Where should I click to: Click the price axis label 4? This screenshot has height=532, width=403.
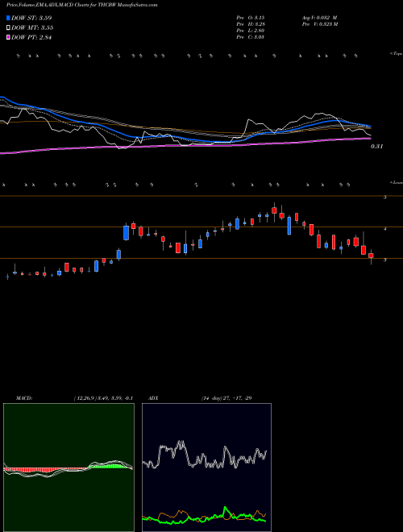(385, 229)
